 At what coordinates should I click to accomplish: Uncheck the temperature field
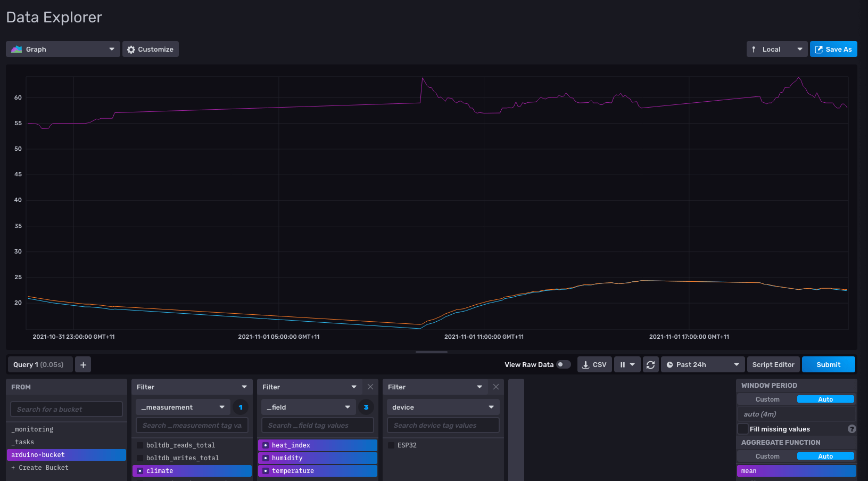pyautogui.click(x=318, y=471)
